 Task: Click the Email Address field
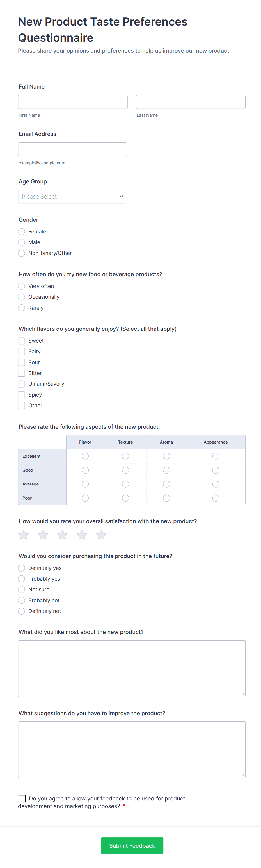pyautogui.click(x=72, y=149)
